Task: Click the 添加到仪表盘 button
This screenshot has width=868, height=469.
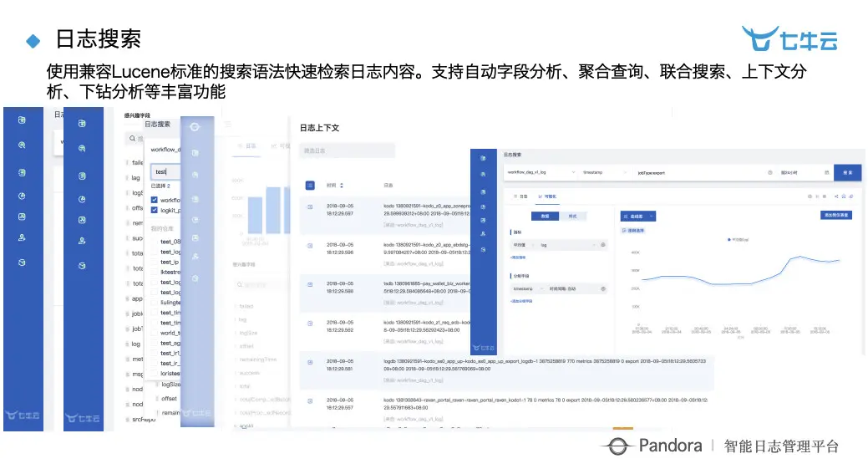Action: point(836,215)
